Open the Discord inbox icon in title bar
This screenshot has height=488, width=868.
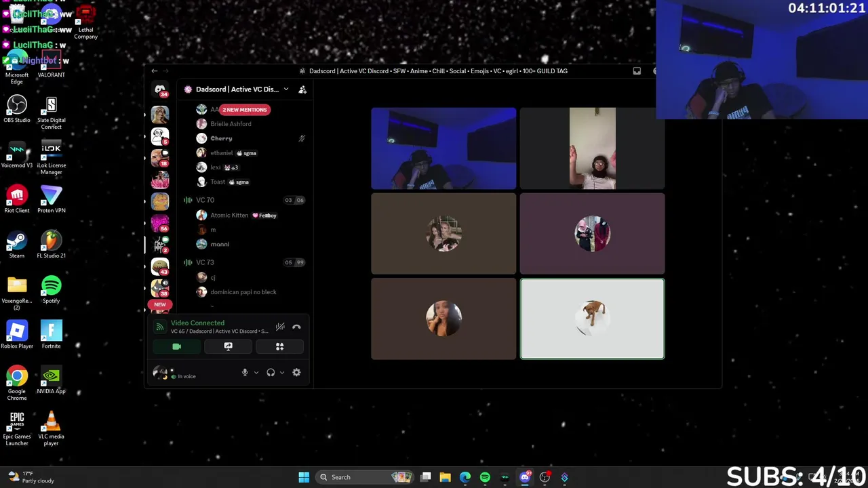click(x=637, y=70)
